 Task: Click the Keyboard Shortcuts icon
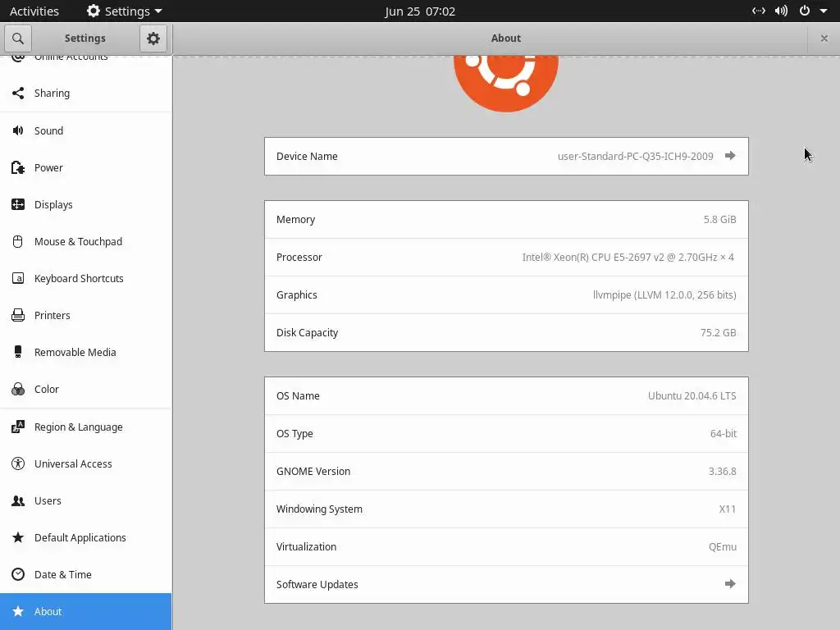point(18,279)
